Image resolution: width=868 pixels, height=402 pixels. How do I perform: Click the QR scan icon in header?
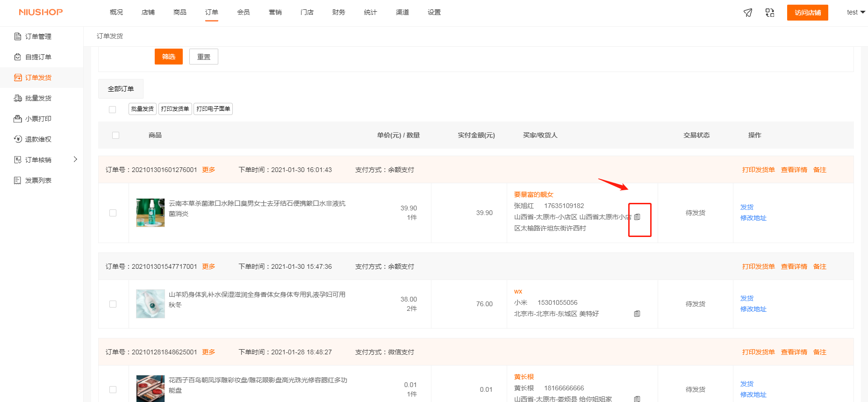(770, 13)
